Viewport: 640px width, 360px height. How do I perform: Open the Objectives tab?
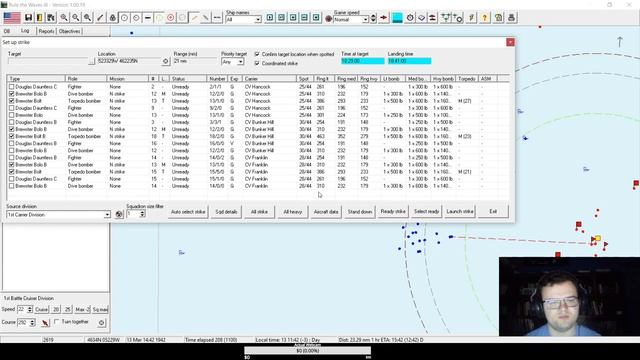(69, 31)
